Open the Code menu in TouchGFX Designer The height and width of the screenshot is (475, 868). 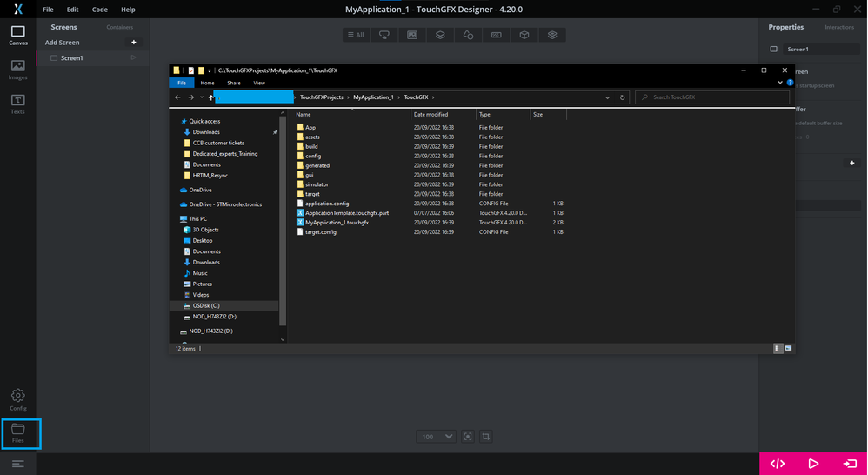tap(100, 10)
